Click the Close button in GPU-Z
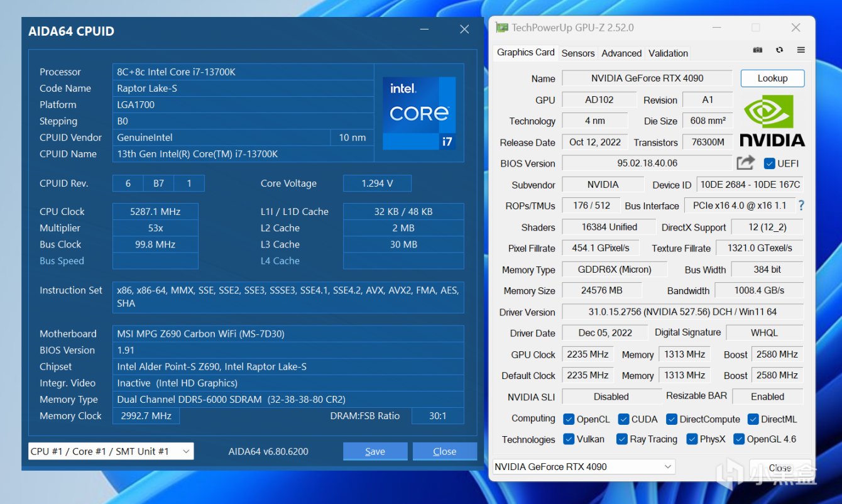 tap(780, 468)
